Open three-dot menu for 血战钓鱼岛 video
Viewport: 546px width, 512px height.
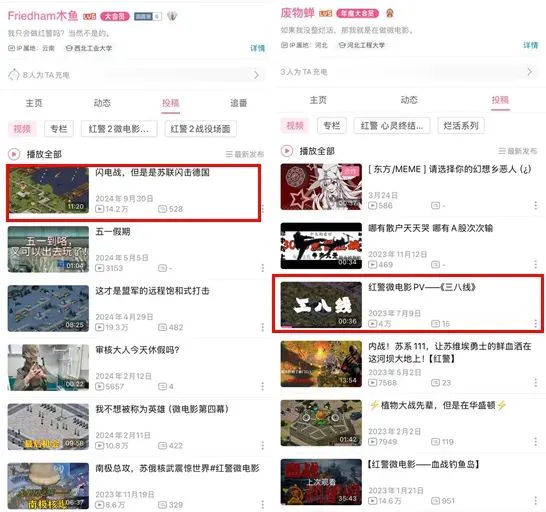(x=536, y=501)
